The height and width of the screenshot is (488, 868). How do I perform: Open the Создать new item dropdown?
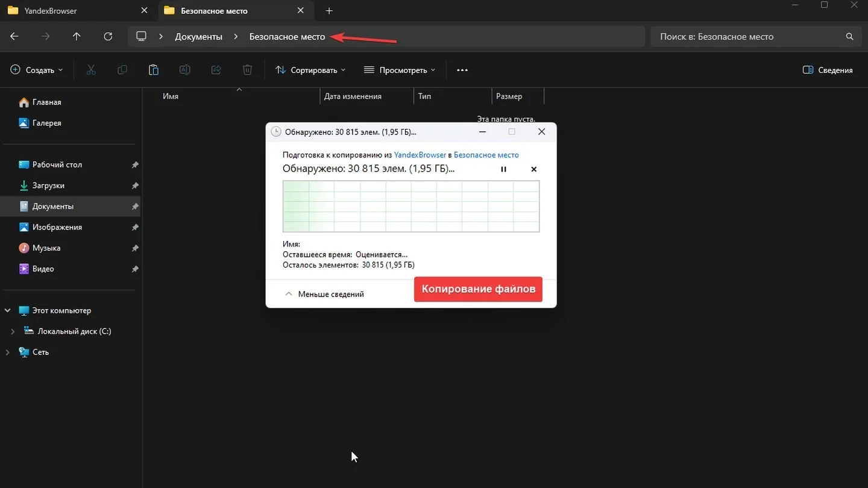(37, 70)
